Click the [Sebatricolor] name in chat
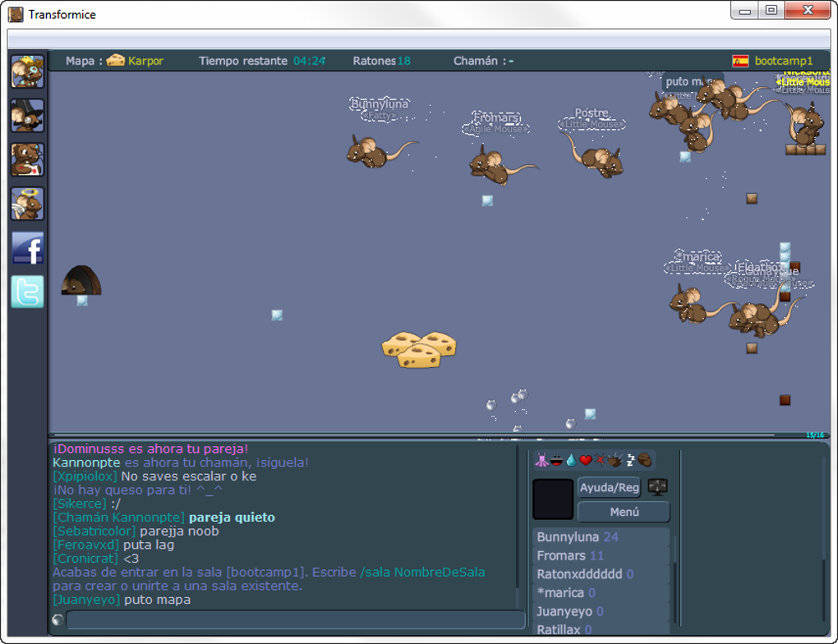 [94, 531]
